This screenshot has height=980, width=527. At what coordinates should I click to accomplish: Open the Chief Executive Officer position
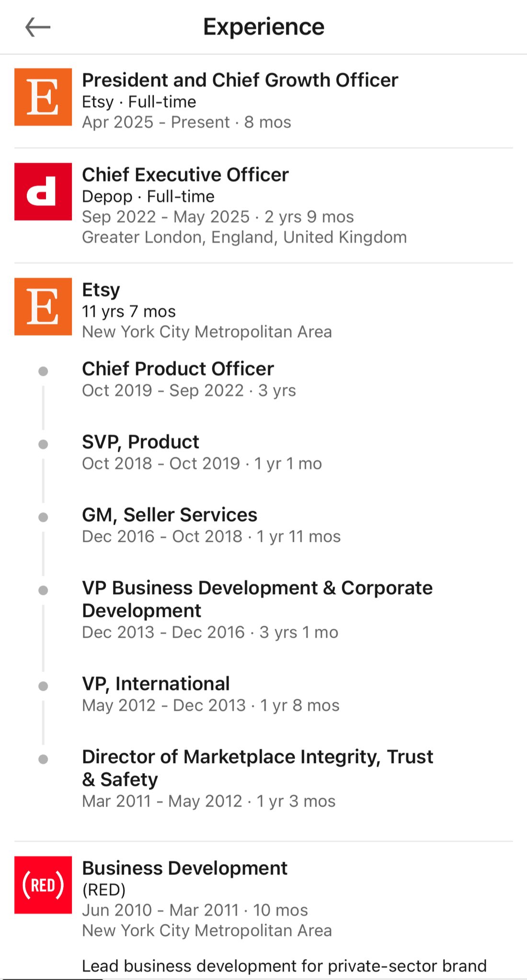pyautogui.click(x=185, y=175)
